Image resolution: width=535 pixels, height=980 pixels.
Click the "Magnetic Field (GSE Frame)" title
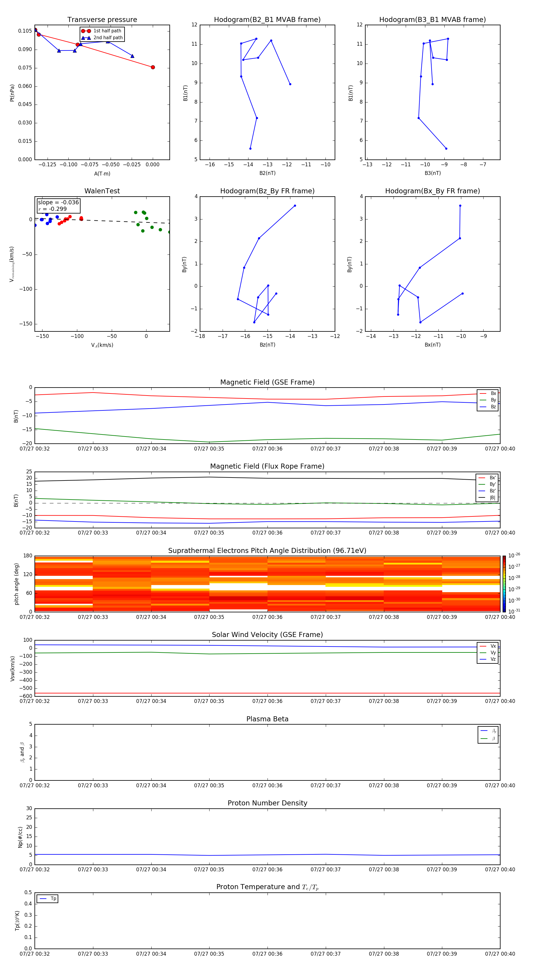pyautogui.click(x=267, y=382)
